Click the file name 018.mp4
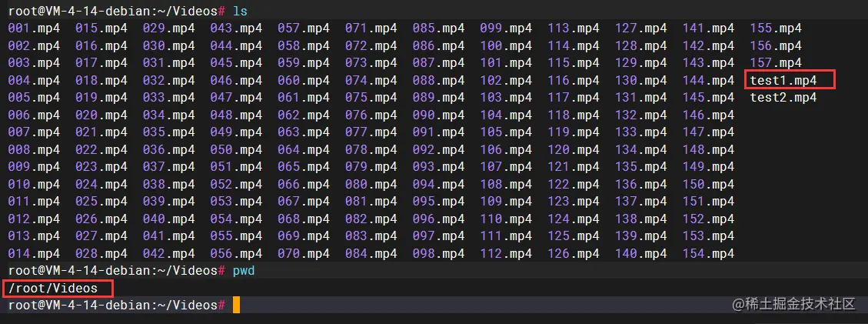 pos(101,81)
